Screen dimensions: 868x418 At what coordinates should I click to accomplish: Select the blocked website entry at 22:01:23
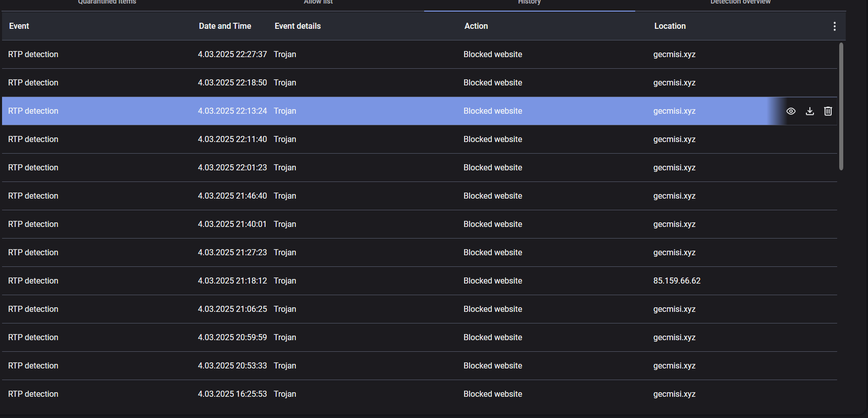coord(492,168)
